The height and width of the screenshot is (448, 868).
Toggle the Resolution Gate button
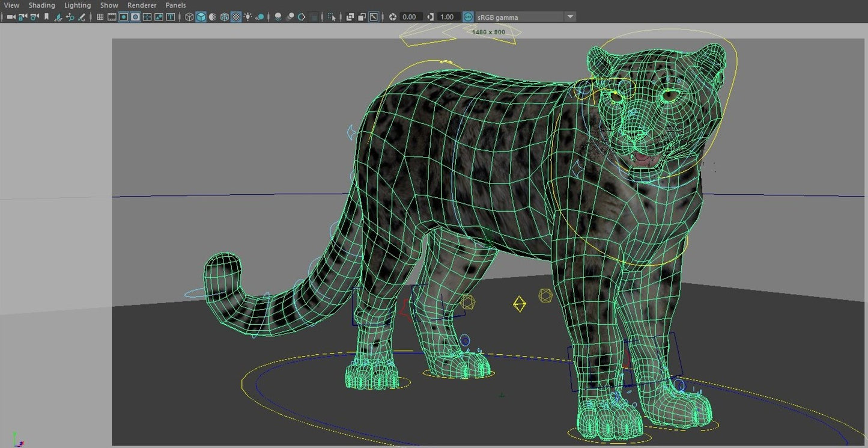click(123, 17)
